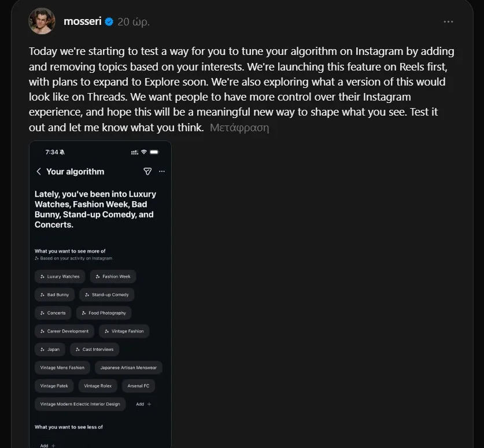Image resolution: width=484 pixels, height=448 pixels.
Task: Choose the Food Photography topic chip
Action: pyautogui.click(x=104, y=313)
